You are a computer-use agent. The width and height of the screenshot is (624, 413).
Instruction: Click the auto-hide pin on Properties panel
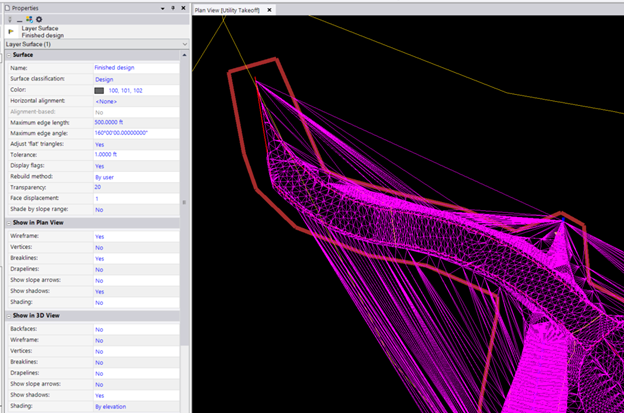(x=172, y=7)
